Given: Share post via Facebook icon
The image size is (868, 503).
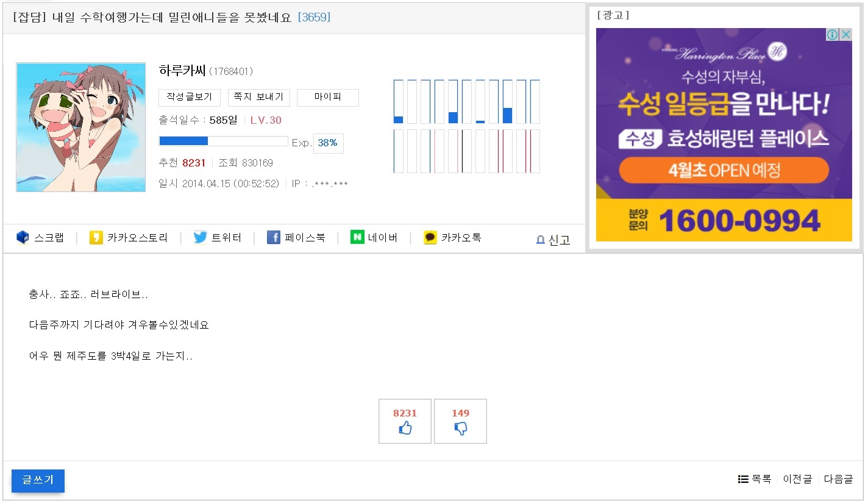Looking at the screenshot, I should pos(274,238).
